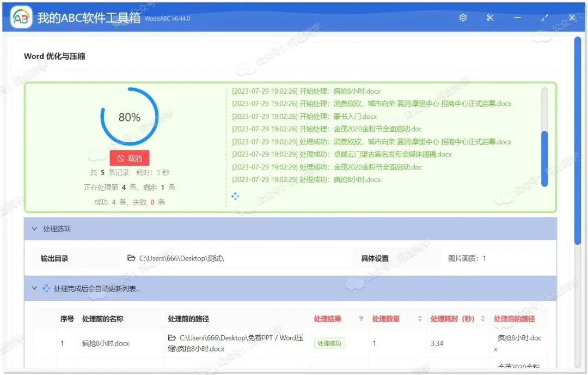Click the 图片画质: 1 setting value
The height and width of the screenshot is (375, 588).
pyautogui.click(x=467, y=258)
